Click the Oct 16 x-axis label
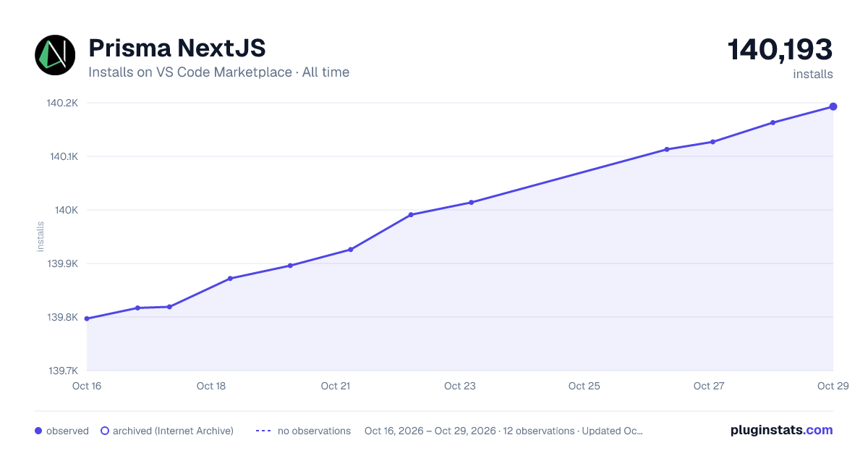Screen dimensions: 868x456 tap(87, 386)
